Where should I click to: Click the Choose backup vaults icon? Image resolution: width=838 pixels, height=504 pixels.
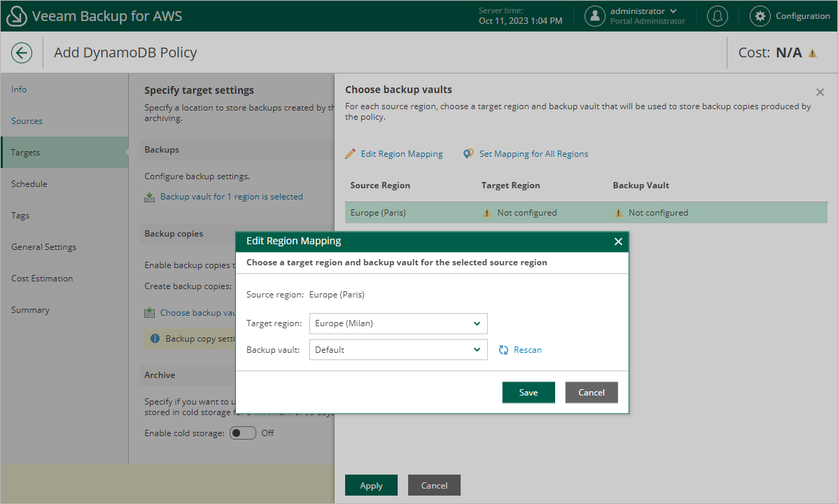150,313
